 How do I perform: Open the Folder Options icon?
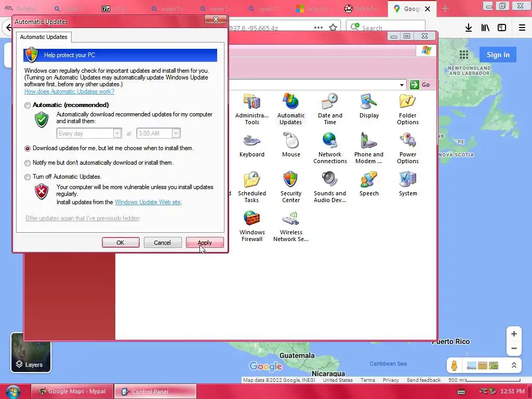[x=407, y=109]
